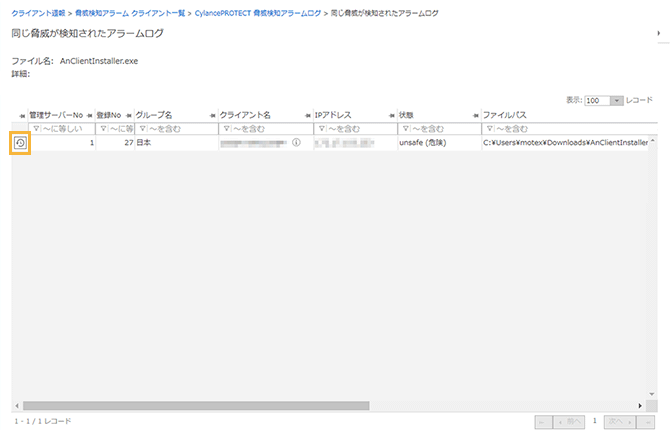Click the 次へ next page button
670x431 pixels.
(x=620, y=422)
